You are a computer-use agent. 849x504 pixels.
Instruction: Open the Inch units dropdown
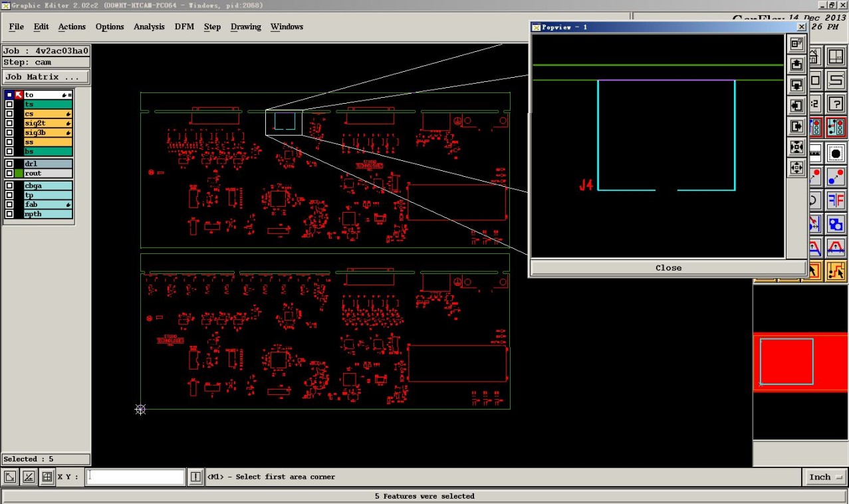click(825, 477)
